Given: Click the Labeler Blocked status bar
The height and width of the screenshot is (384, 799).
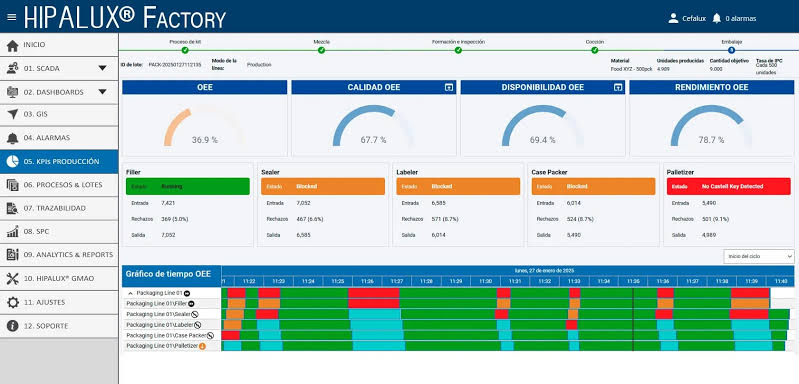Looking at the screenshot, I should click(458, 186).
